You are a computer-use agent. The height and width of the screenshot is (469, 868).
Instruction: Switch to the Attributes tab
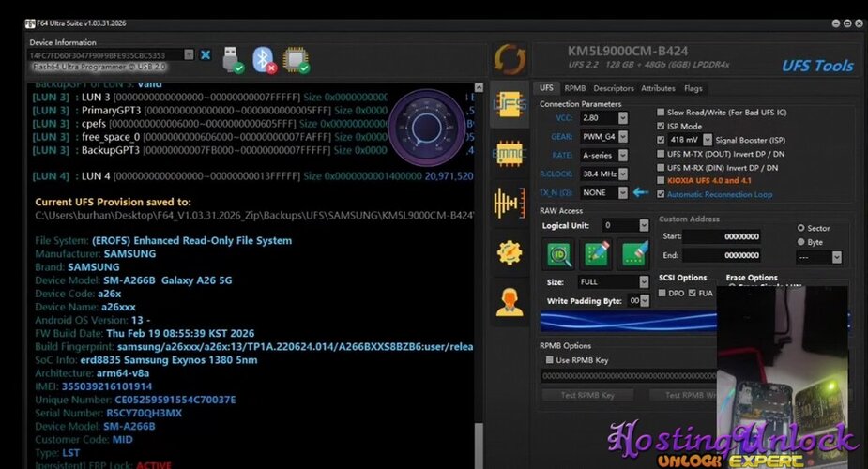coord(658,88)
